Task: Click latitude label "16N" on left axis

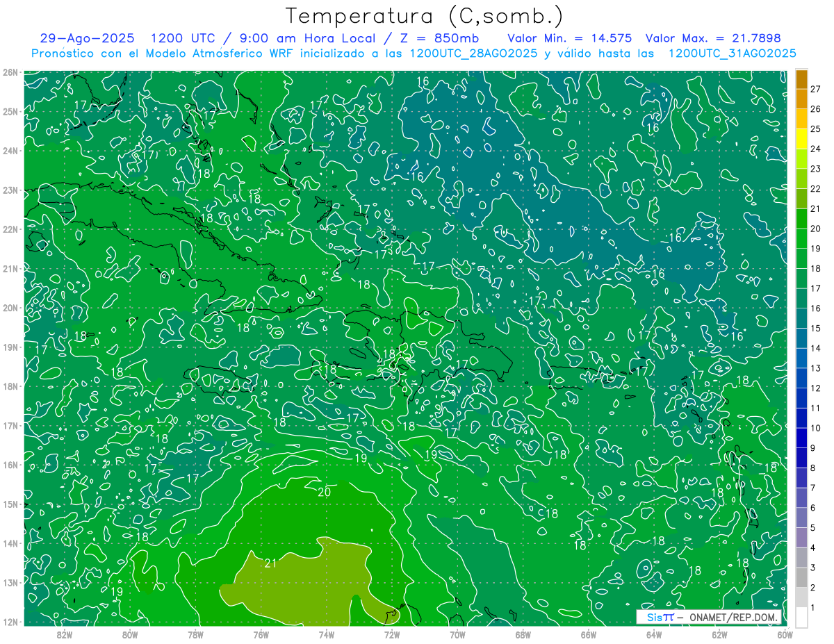Action: click(10, 465)
